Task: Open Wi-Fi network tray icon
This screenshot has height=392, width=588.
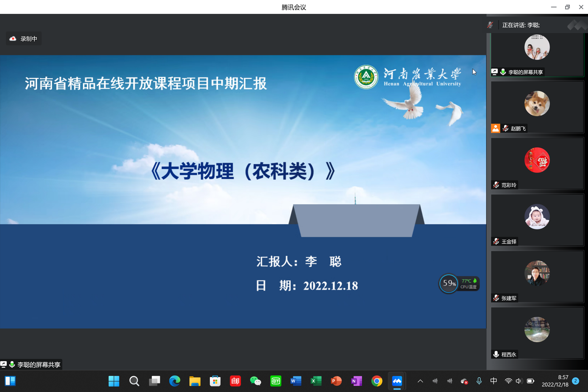Action: coord(508,381)
